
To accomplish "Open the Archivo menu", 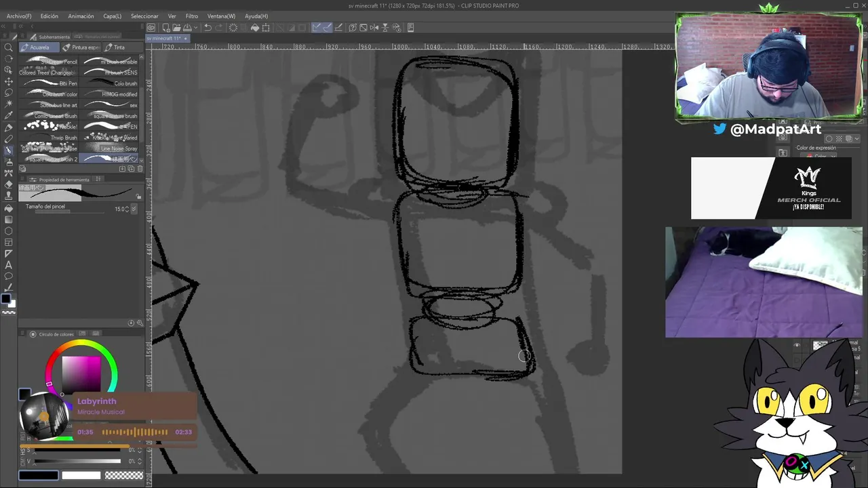I will pyautogui.click(x=19, y=16).
